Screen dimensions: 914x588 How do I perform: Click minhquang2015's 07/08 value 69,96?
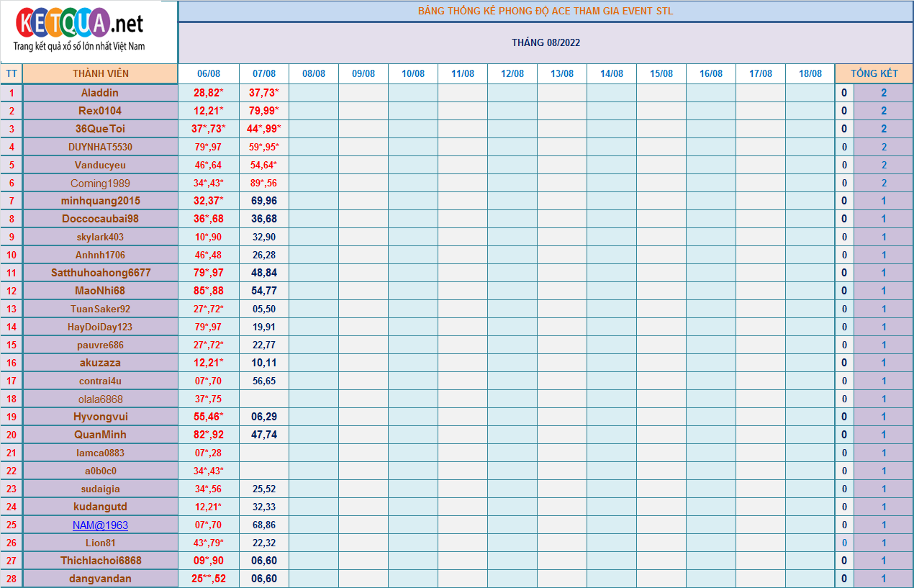click(264, 201)
